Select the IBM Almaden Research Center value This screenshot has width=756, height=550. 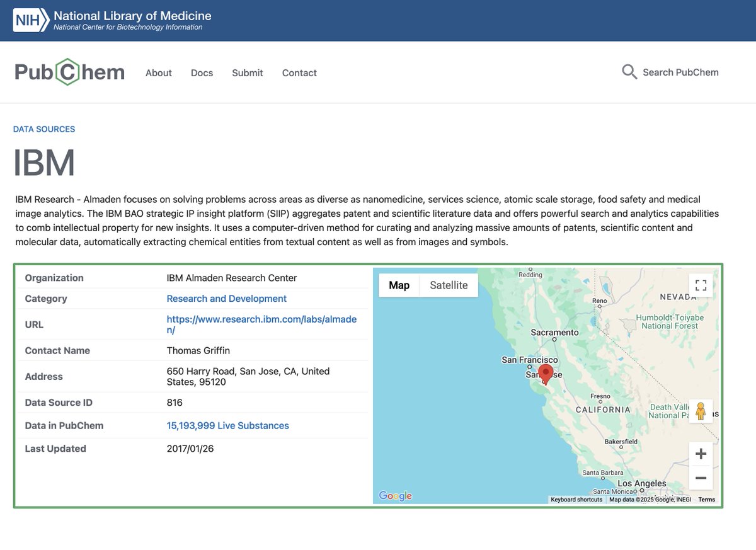pos(232,278)
